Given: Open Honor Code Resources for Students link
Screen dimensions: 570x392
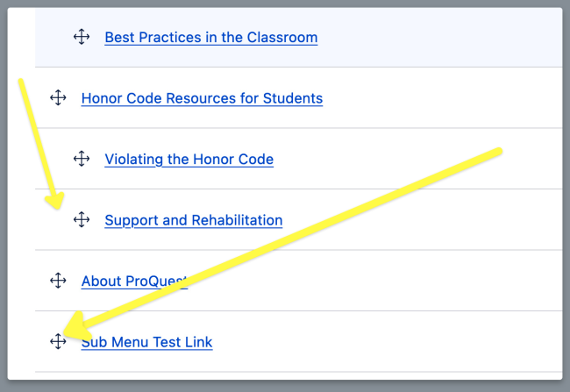Looking at the screenshot, I should [x=202, y=98].
